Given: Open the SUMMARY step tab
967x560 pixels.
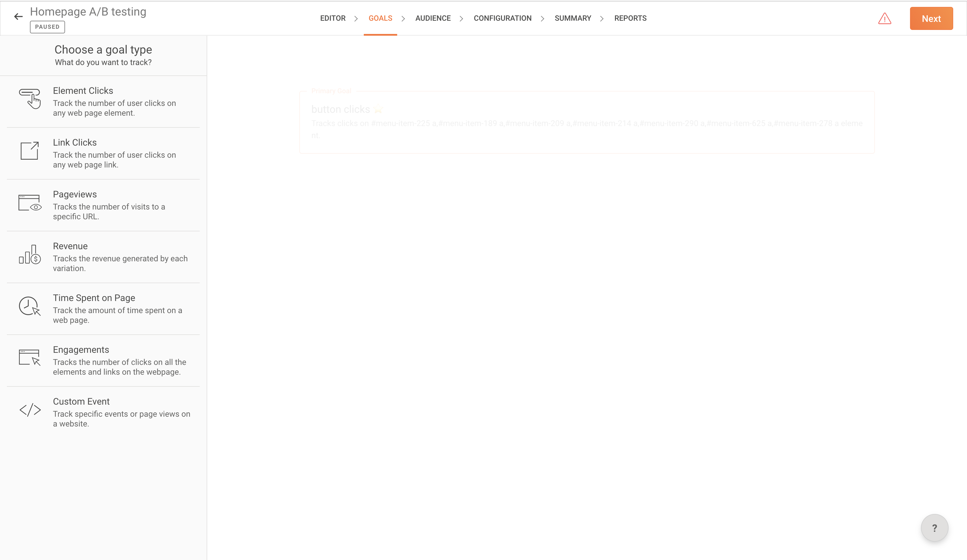Looking at the screenshot, I should pos(572,18).
